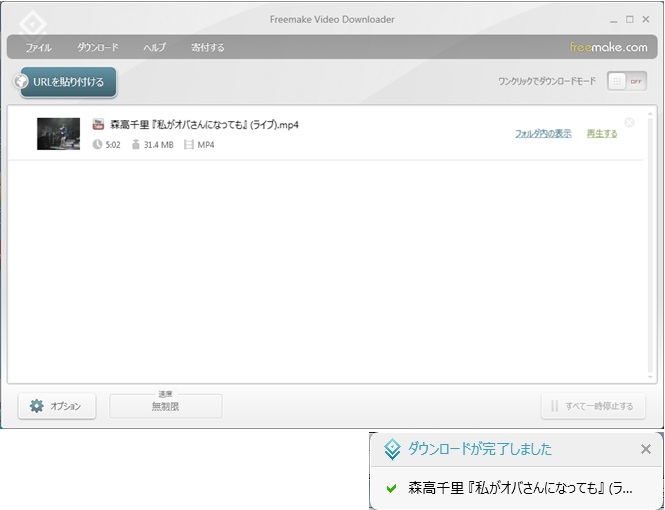The image size is (665, 510).
Task: Click the notification title ダウンロードが完了しました
Action: [480, 449]
